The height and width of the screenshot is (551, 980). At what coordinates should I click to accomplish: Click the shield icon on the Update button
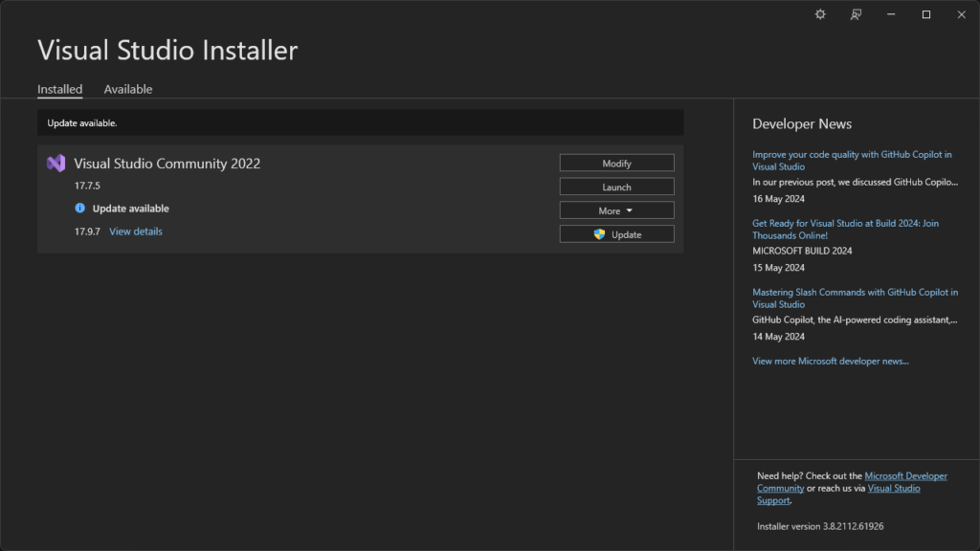point(599,234)
